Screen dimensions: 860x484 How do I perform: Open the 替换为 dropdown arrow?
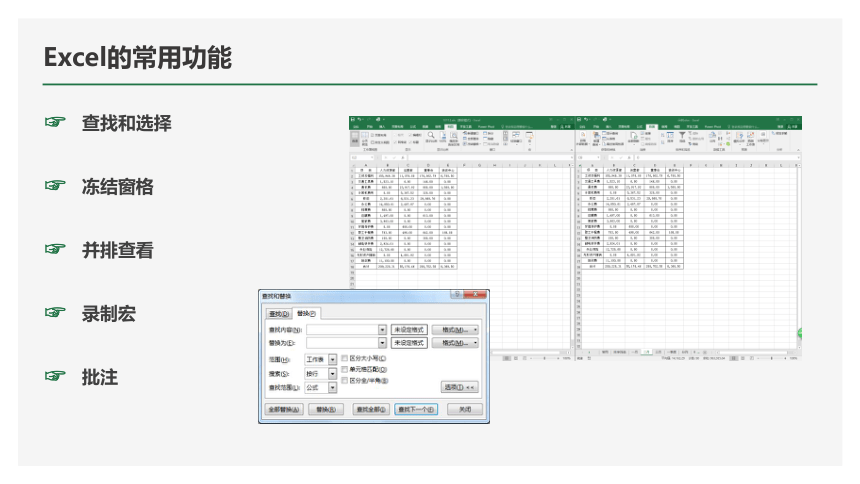pyautogui.click(x=382, y=343)
